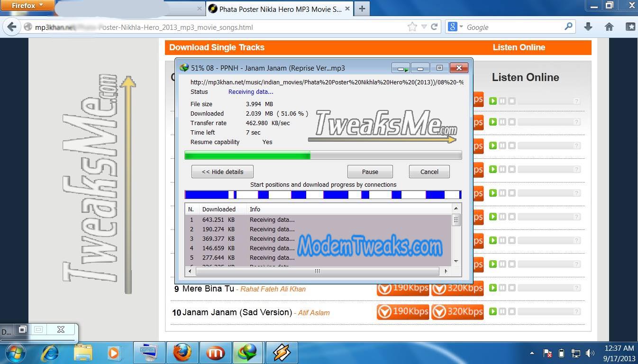Open Windows Media Player on taskbar

tap(113, 353)
